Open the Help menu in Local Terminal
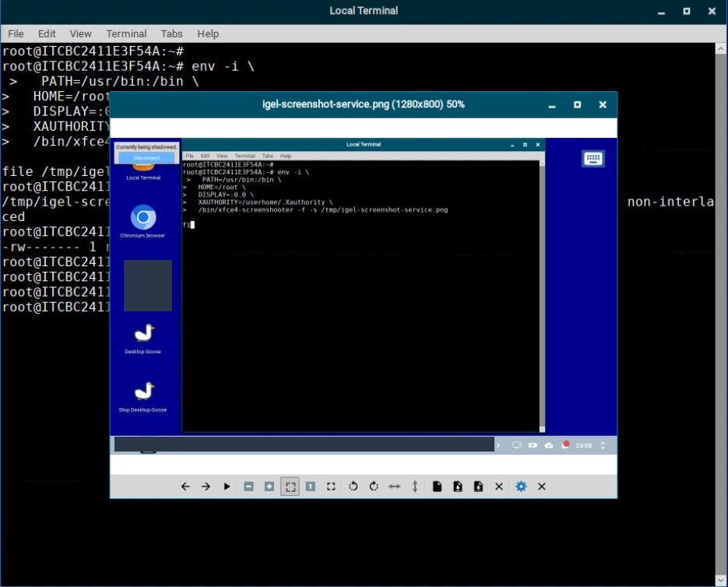Viewport: 728px width, 587px height. (x=208, y=33)
